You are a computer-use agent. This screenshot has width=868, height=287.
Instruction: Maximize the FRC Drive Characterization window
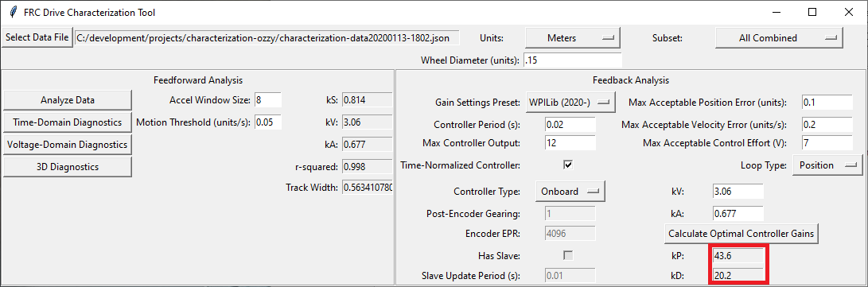click(812, 12)
